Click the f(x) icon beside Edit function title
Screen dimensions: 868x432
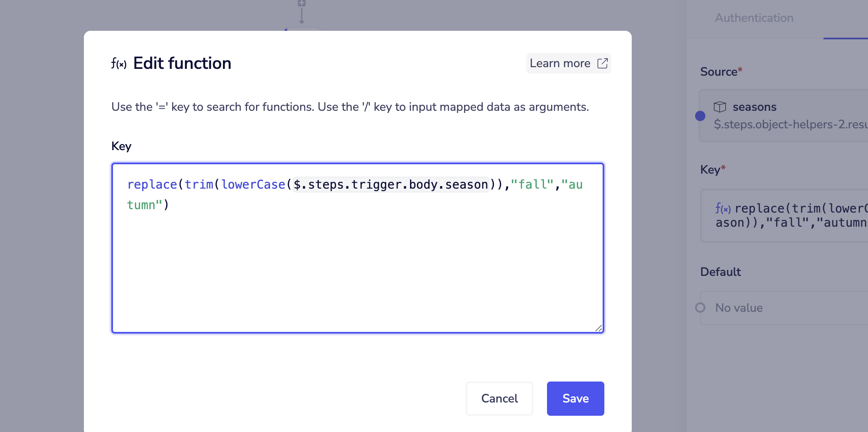(118, 64)
